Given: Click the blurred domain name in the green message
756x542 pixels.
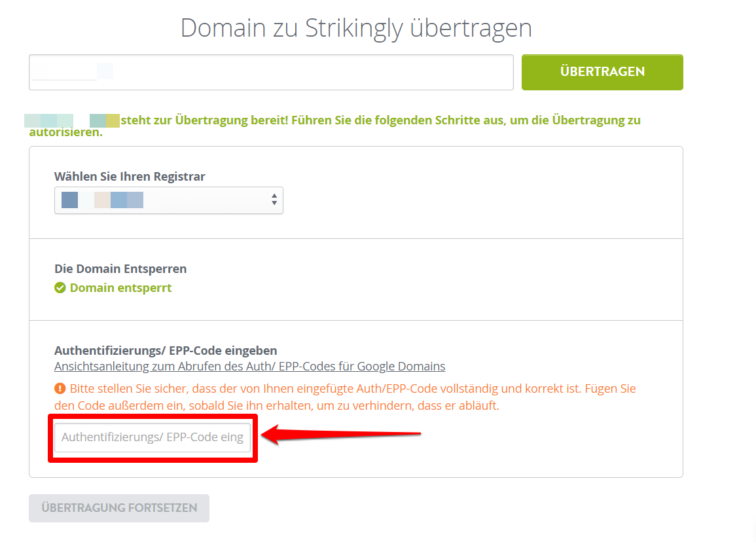Looking at the screenshot, I should [72, 120].
